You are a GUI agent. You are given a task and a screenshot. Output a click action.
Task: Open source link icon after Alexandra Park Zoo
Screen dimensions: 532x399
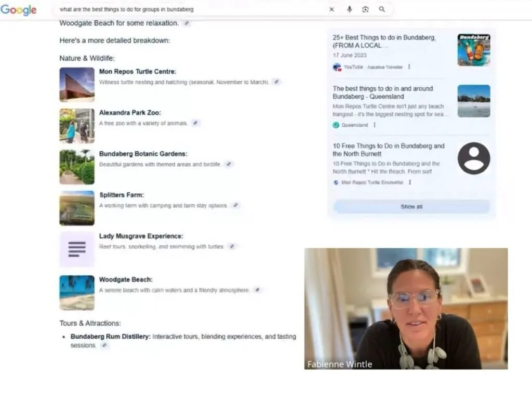pyautogui.click(x=195, y=123)
